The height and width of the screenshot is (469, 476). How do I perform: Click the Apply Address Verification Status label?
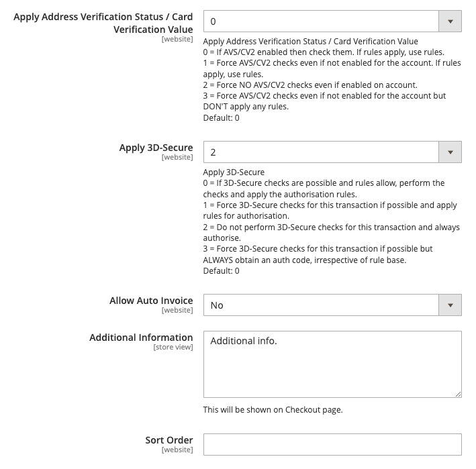click(x=103, y=23)
